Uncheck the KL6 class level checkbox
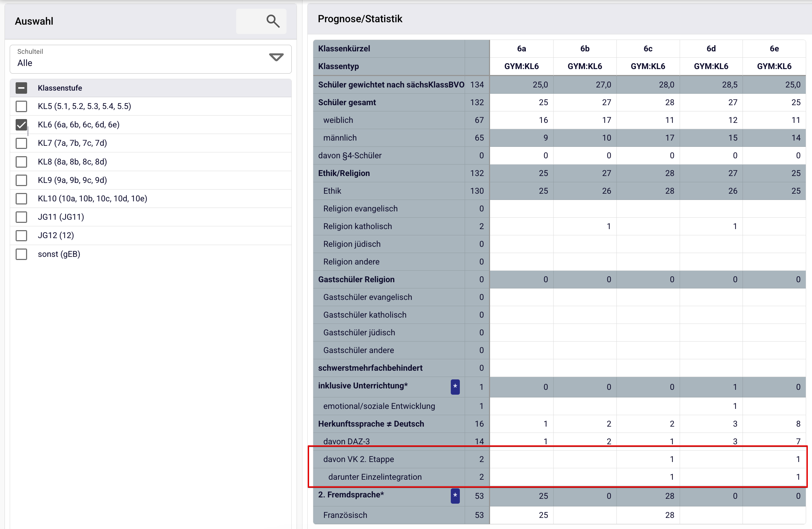 click(x=22, y=125)
